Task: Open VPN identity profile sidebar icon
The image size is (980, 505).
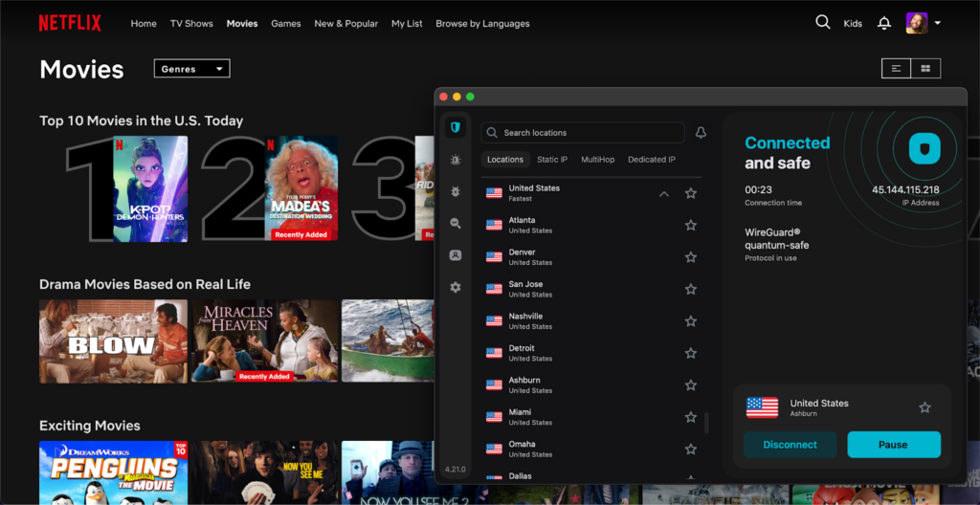Action: [x=456, y=255]
